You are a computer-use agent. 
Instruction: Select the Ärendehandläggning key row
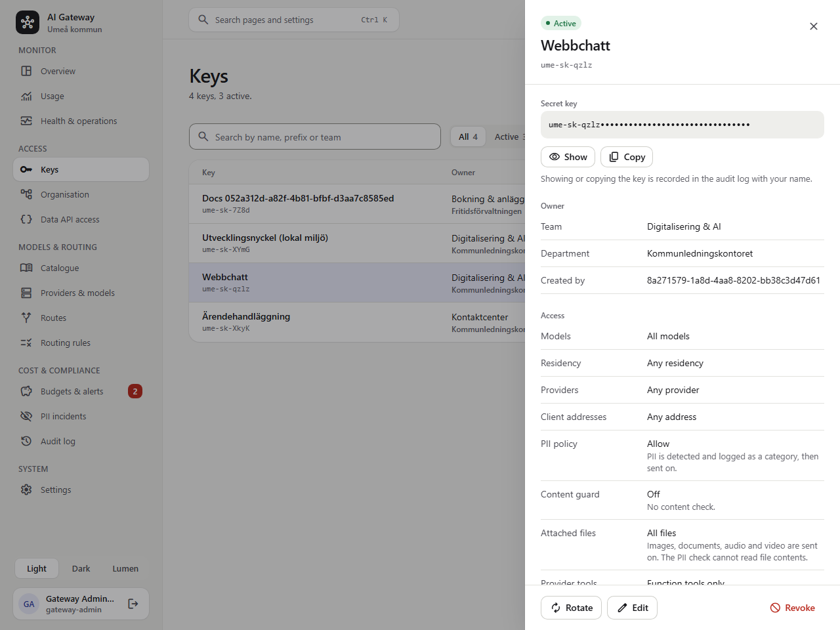click(x=357, y=322)
